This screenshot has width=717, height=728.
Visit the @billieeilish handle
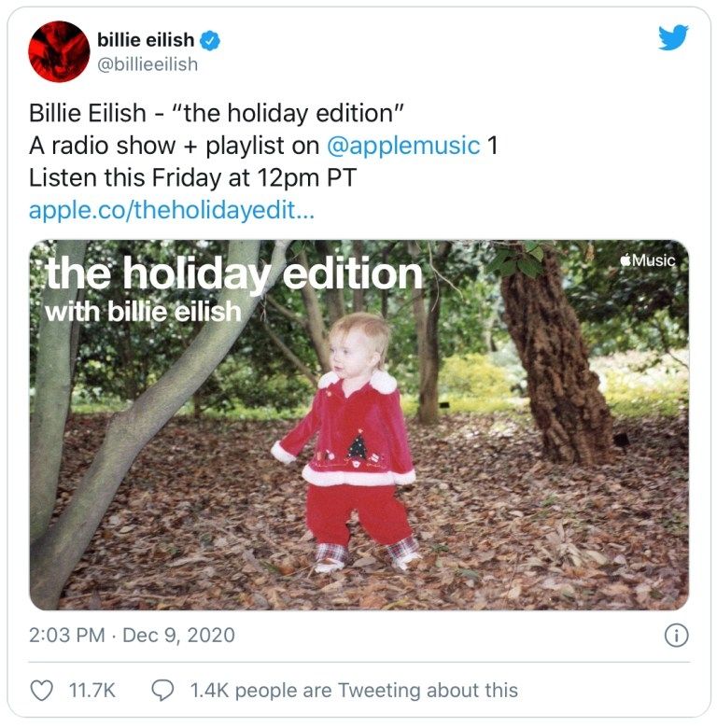tap(148, 64)
